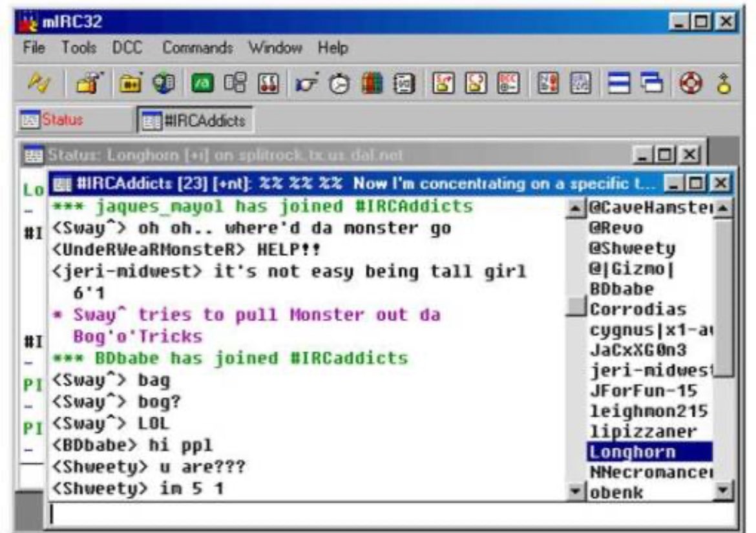
Task: Click the Connect lightning bolt toolbar icon
Action: pyautogui.click(x=39, y=83)
